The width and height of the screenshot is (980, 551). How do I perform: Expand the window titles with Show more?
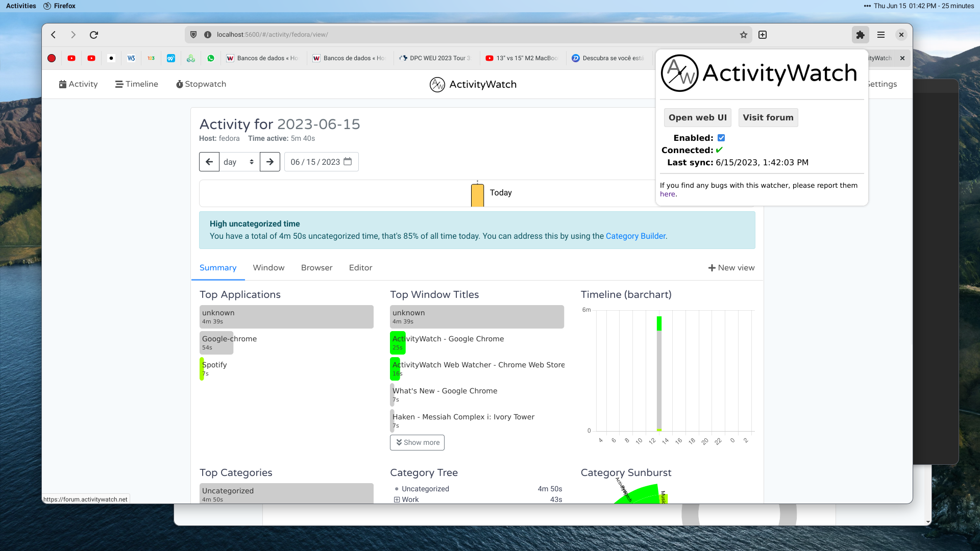point(417,442)
